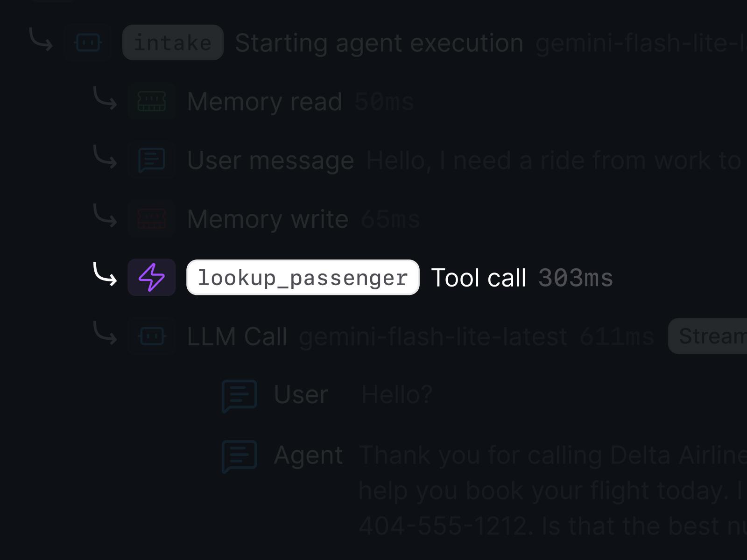Screen dimensions: 747x560
Task: Open the gemini-flash-lite-latest model label
Action: click(x=433, y=336)
